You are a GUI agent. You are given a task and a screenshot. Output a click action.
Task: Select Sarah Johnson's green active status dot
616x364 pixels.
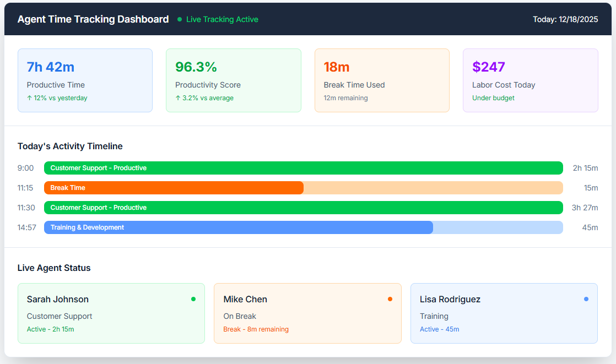[193, 299]
